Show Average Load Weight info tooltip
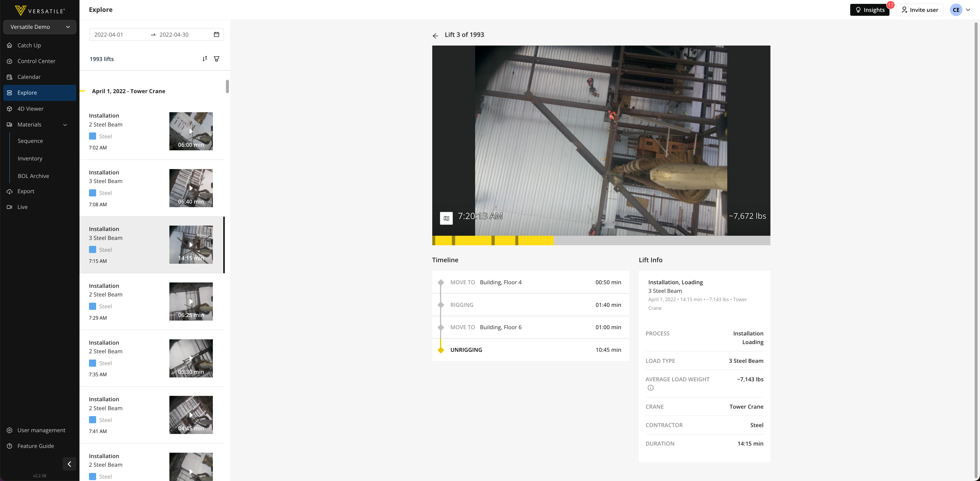 [x=650, y=388]
